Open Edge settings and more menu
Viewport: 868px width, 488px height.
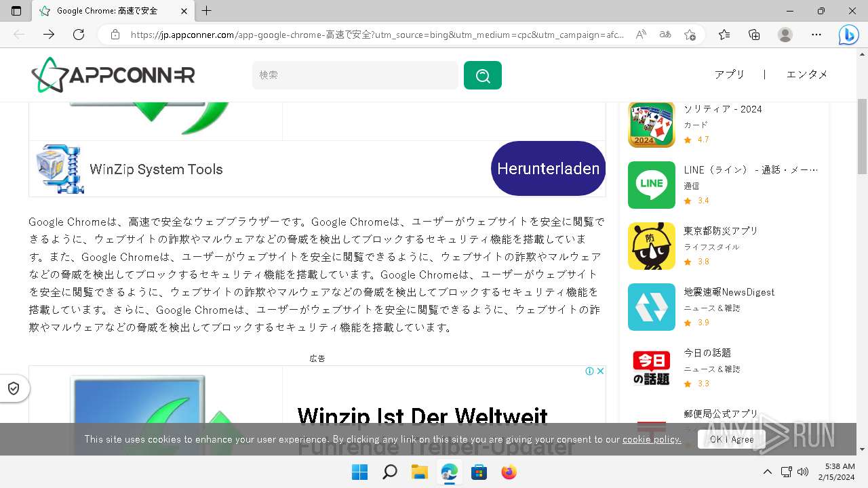point(816,35)
